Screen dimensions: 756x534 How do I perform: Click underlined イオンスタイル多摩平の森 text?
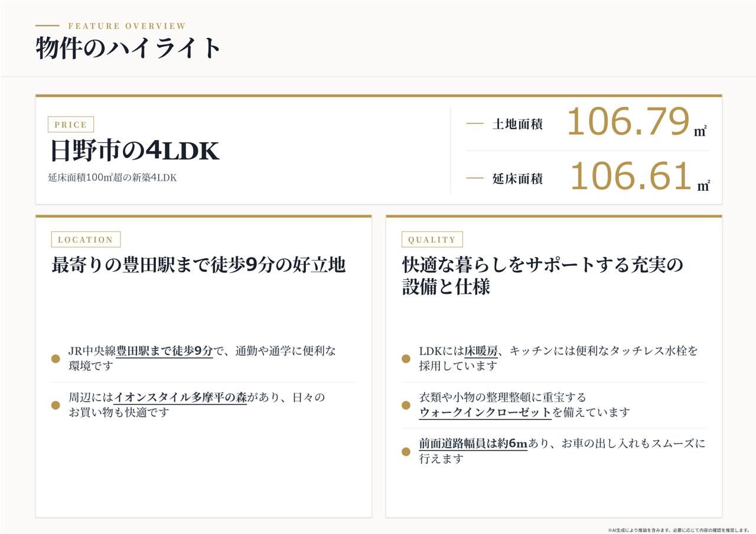(180, 398)
